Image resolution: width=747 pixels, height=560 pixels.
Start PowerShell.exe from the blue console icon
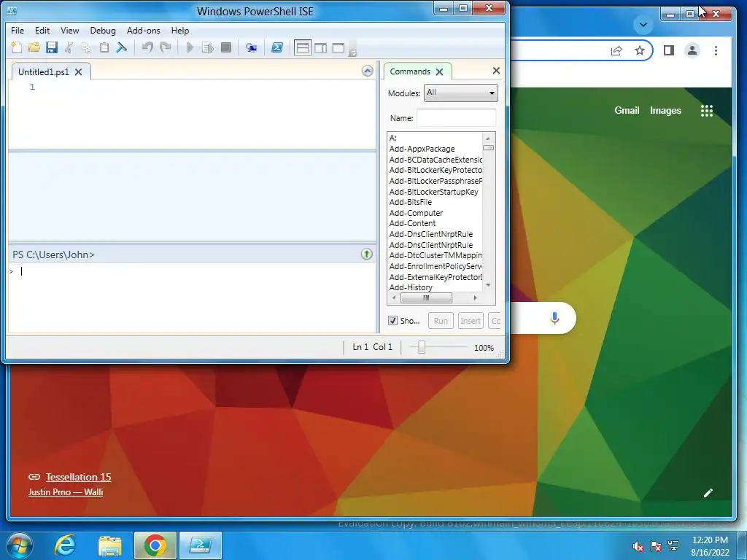(277, 47)
